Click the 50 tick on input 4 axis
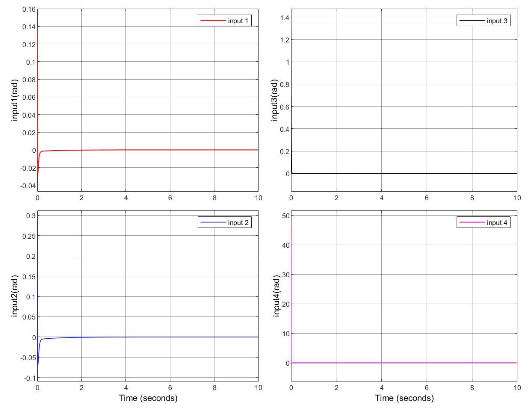This screenshot has width=532, height=408. tap(286, 216)
